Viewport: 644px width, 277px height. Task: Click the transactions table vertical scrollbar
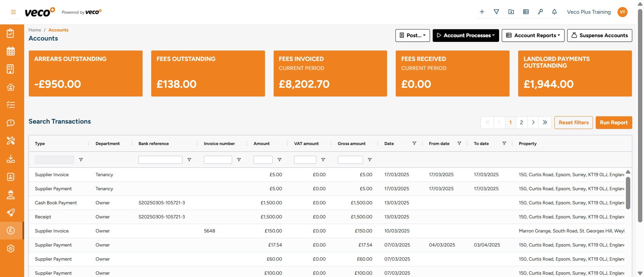point(628,193)
